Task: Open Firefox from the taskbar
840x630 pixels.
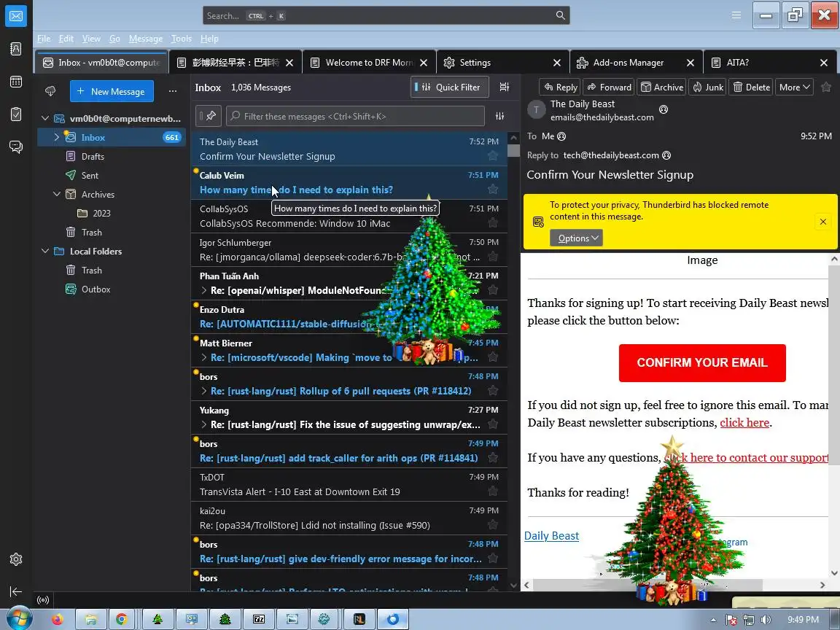Action: tap(58, 619)
